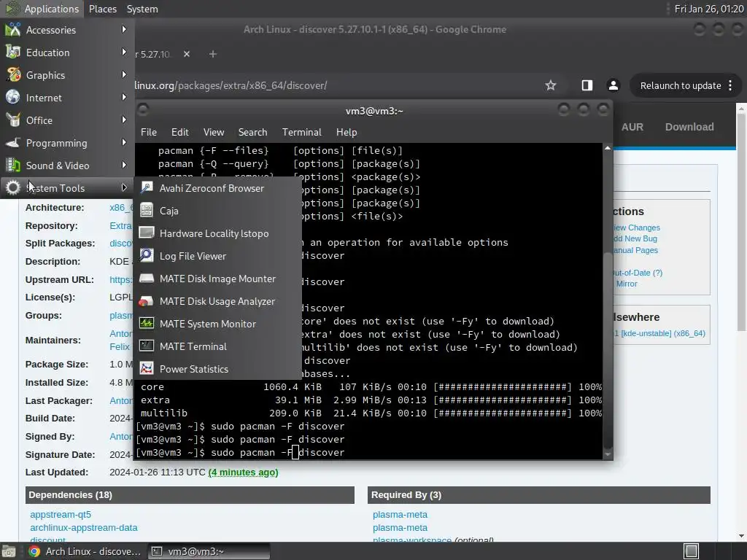Open MATE Disk Image Mounter
The image size is (747, 560).
[217, 279]
